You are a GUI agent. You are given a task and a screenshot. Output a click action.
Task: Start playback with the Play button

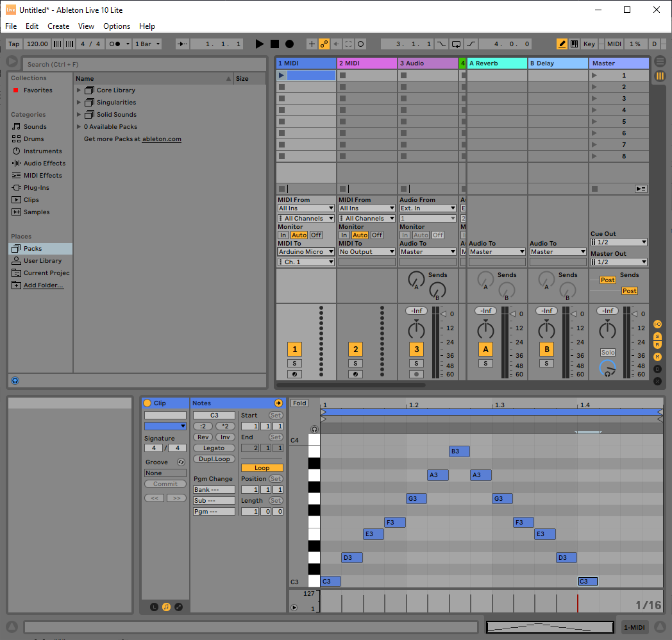pyautogui.click(x=259, y=44)
